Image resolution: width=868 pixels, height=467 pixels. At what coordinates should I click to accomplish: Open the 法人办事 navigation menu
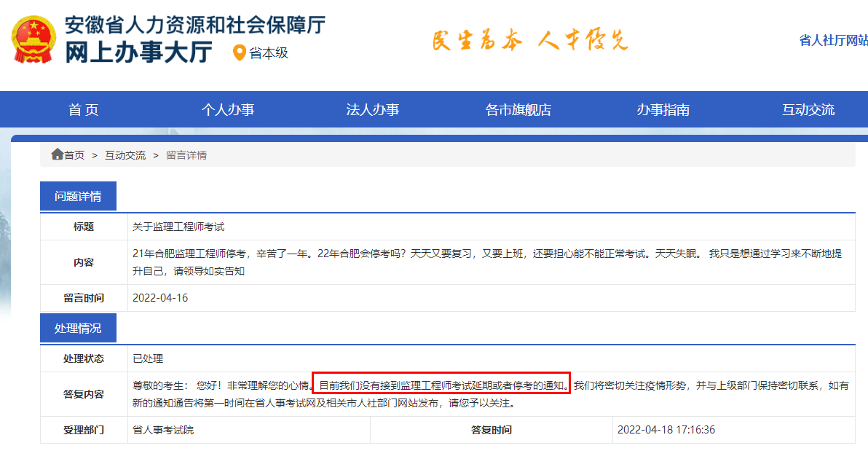pyautogui.click(x=372, y=109)
